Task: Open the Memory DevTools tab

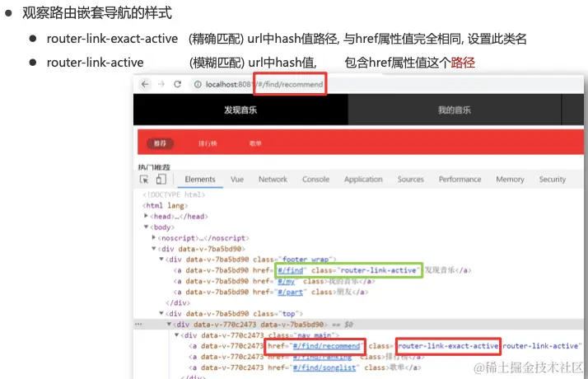Action: click(x=510, y=180)
